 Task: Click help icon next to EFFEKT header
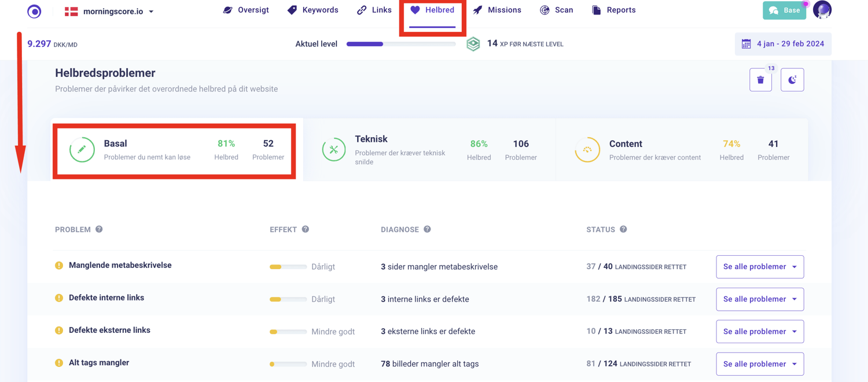pyautogui.click(x=306, y=229)
